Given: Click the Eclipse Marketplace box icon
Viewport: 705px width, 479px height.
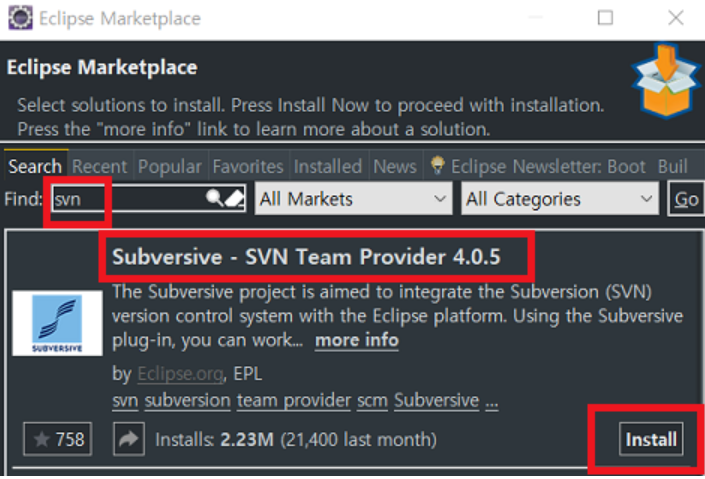Looking at the screenshot, I should [665, 81].
